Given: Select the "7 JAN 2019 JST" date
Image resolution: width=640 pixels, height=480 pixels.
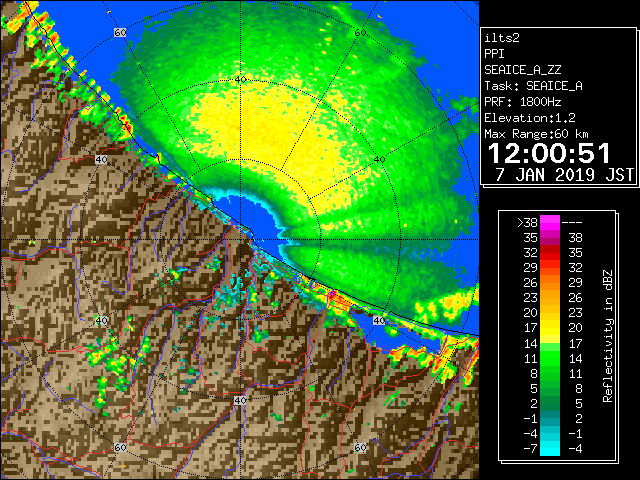Looking at the screenshot, I should click(x=564, y=175).
